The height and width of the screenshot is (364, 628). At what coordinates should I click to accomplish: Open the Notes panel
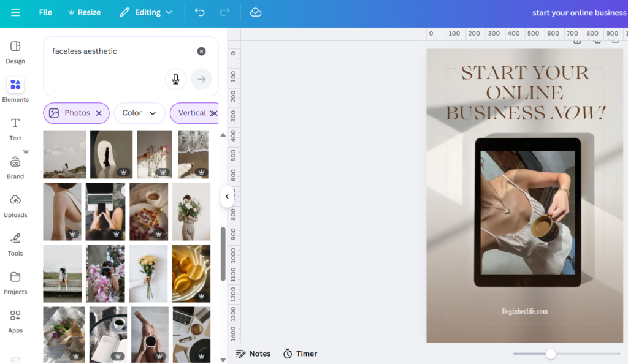coord(253,354)
